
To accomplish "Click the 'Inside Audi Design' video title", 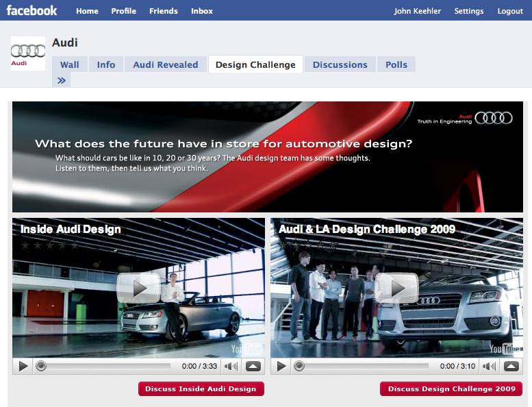I will (71, 229).
